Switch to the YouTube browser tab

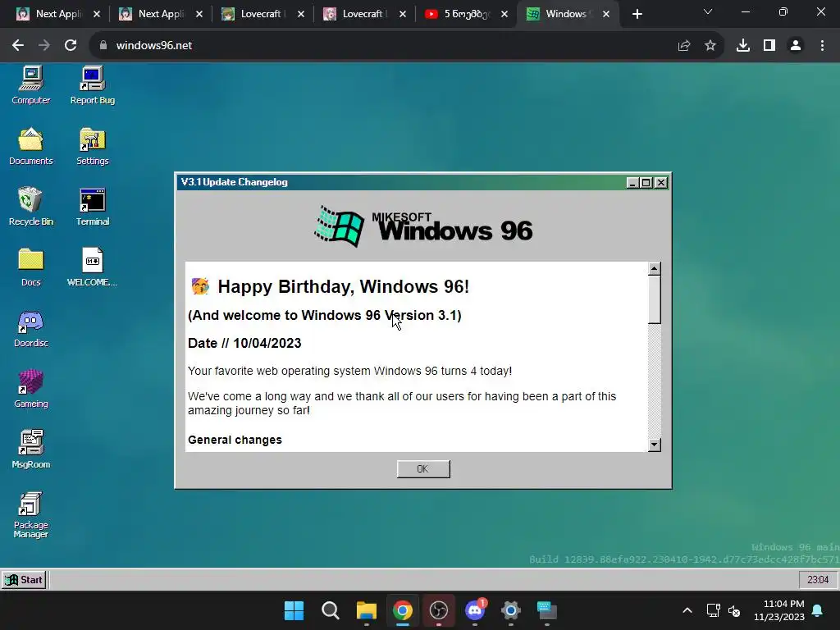[466, 14]
